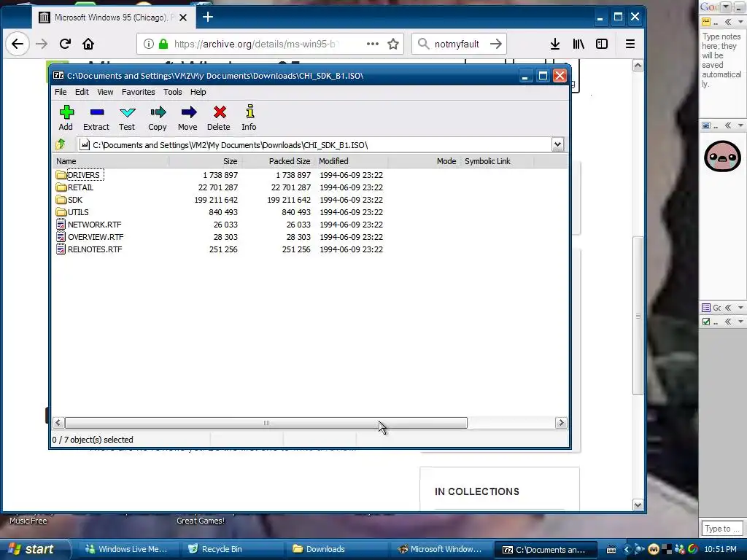
Task: Open the View menu in 7-Zip
Action: (x=105, y=92)
